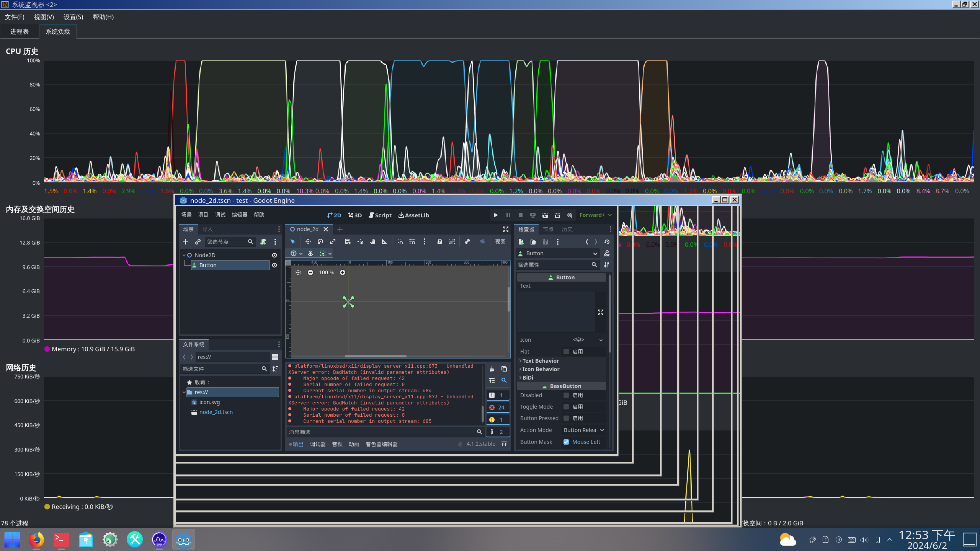
Task: Toggle visibility of the Node2D node
Action: pyautogui.click(x=274, y=255)
